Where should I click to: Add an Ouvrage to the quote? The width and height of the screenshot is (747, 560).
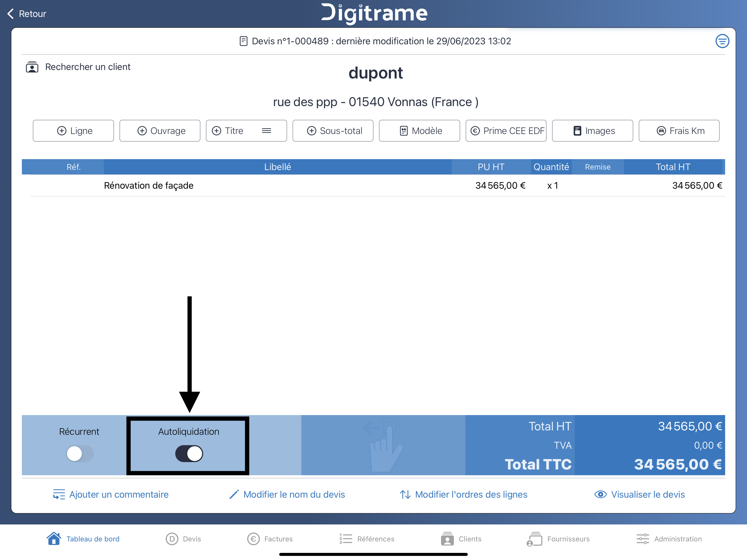[160, 131]
